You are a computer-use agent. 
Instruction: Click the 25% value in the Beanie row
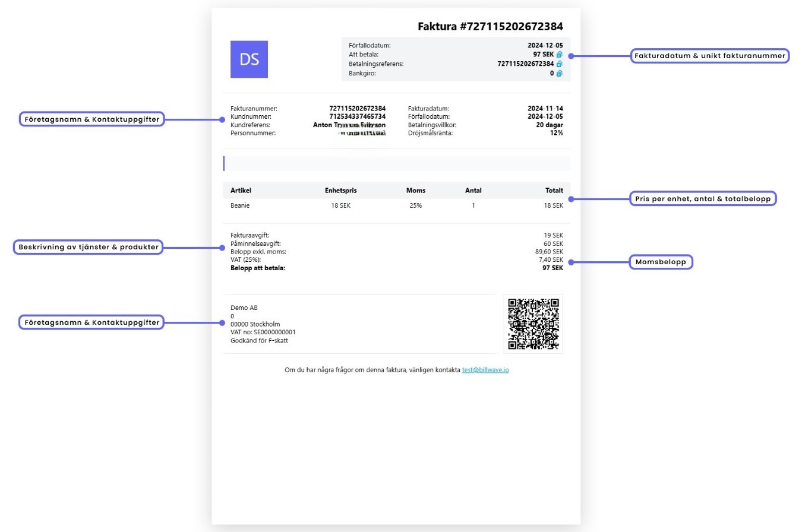tap(416, 205)
